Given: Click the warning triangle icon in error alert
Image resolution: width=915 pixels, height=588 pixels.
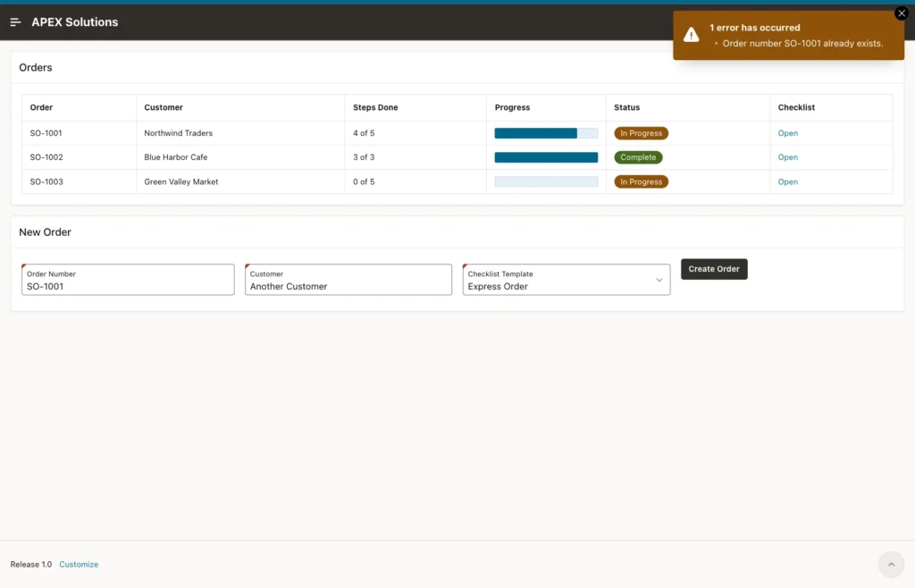Looking at the screenshot, I should pyautogui.click(x=692, y=35).
